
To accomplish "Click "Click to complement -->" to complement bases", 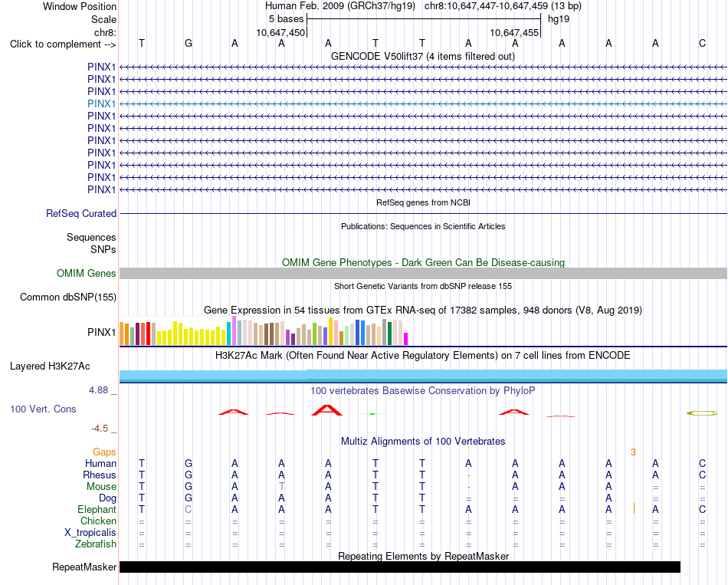I will [63, 44].
